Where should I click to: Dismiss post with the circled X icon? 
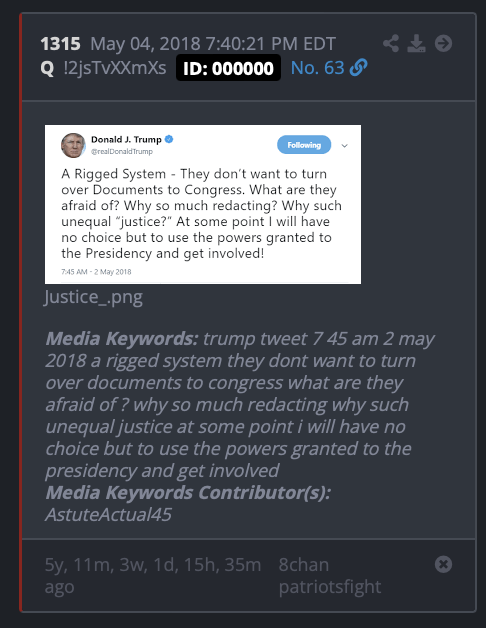[x=444, y=564]
